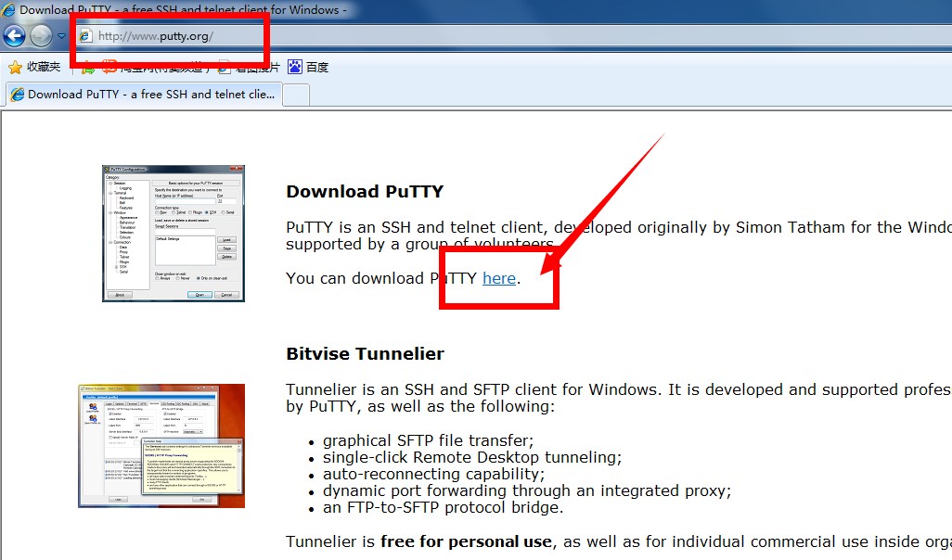Click the bullet "single-click Remote Desktop tunneling;"
This screenshot has height=560, width=952.
coord(472,457)
